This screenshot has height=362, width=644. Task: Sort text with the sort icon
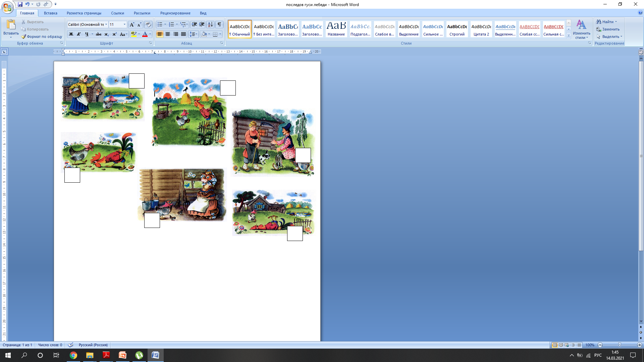[210, 24]
